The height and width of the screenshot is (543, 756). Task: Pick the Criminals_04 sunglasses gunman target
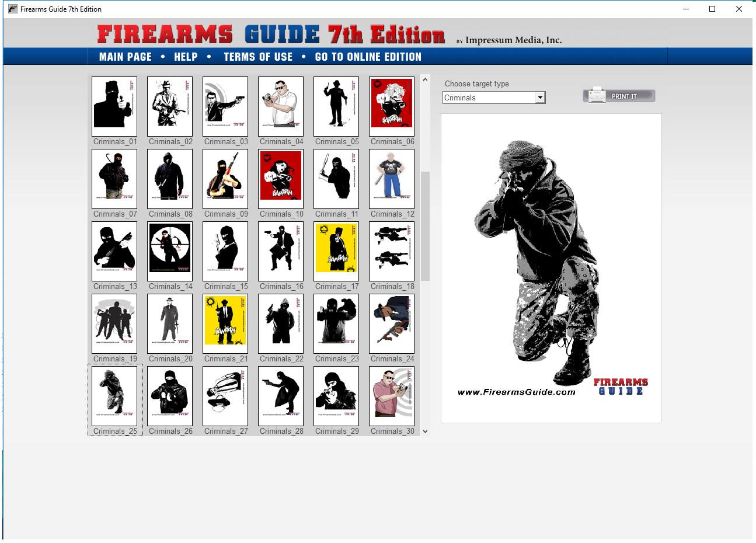281,106
